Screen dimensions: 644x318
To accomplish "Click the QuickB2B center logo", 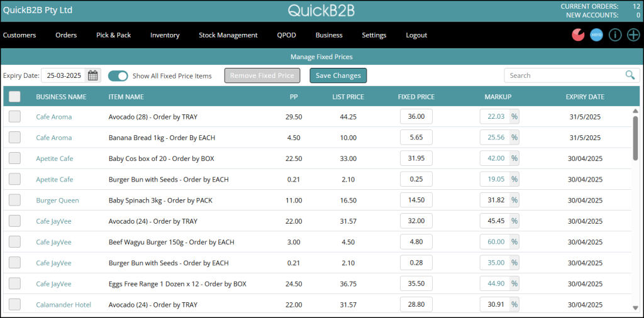I will coord(321,11).
